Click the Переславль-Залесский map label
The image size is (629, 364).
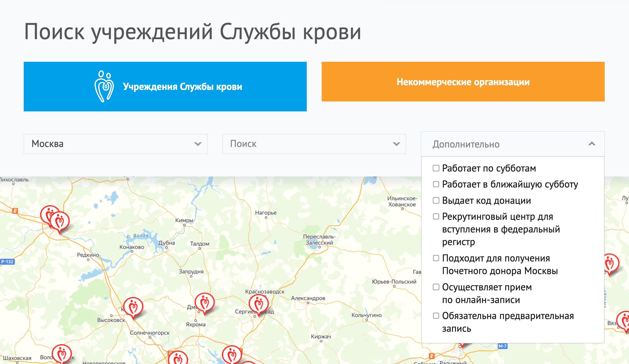[x=319, y=240]
